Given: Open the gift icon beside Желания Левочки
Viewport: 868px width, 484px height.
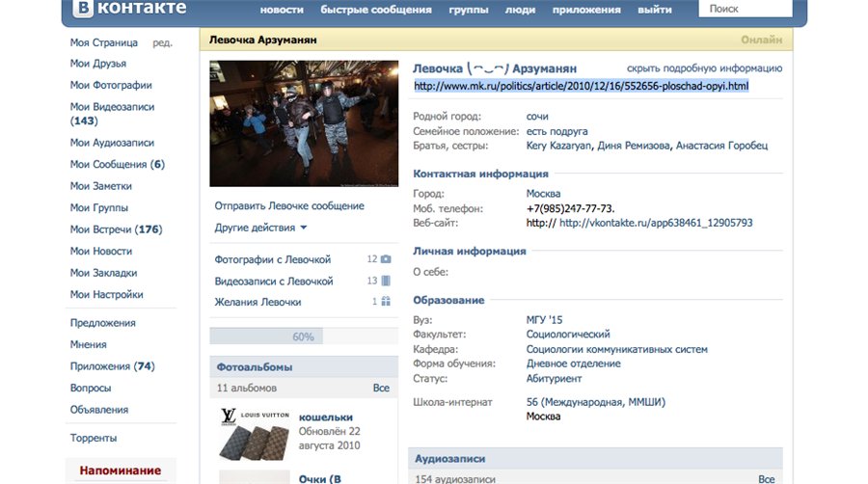Looking at the screenshot, I should 386,302.
